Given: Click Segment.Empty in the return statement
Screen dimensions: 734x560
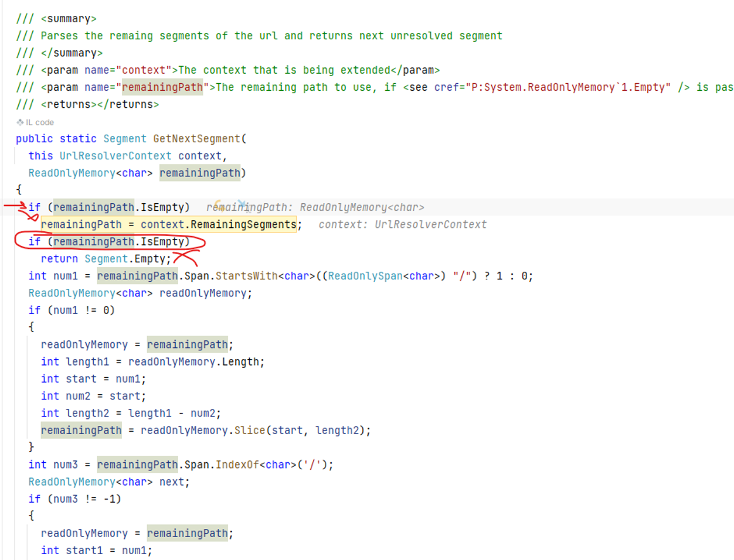Looking at the screenshot, I should (x=127, y=259).
